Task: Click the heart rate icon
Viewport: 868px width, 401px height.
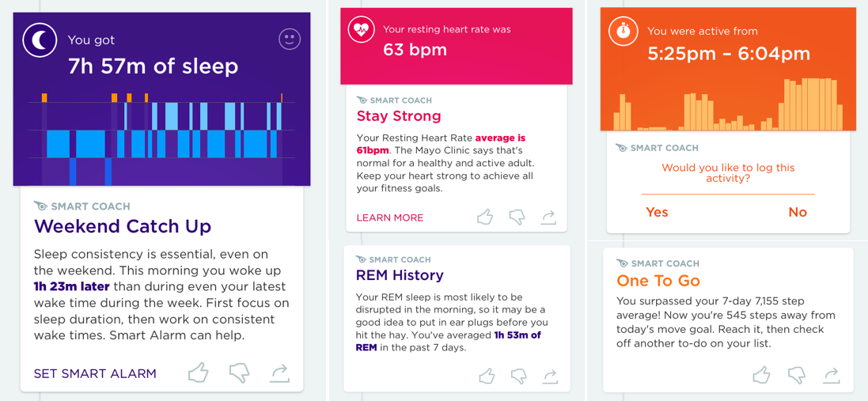Action: [x=360, y=30]
